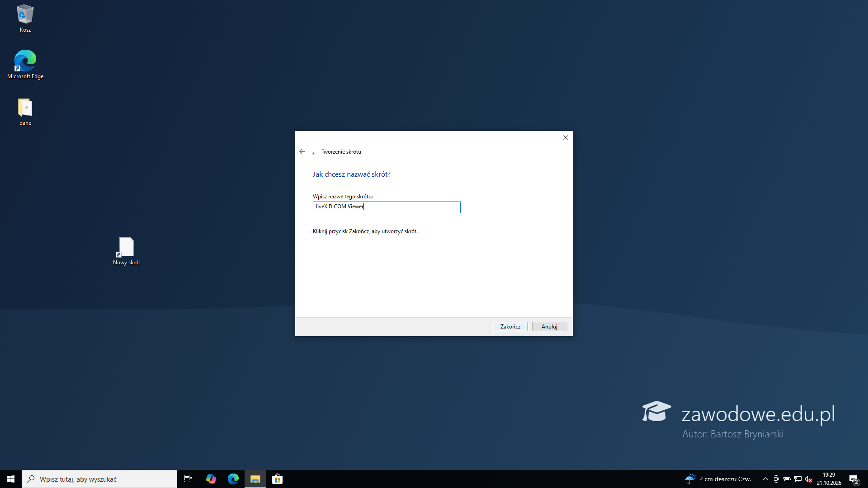Open File Explorer from the taskbar
Screen dimensions: 868x488
[x=255, y=479]
